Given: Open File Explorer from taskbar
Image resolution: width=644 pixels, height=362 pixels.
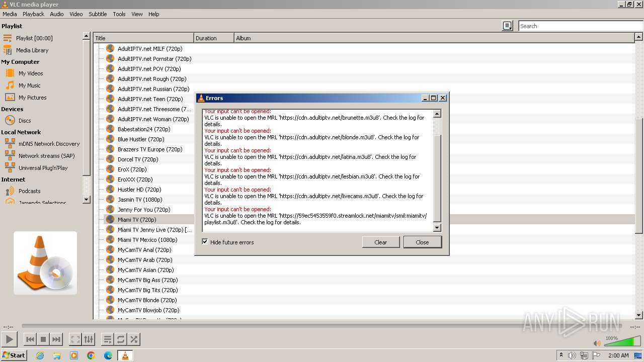Looking at the screenshot, I should tap(57, 355).
